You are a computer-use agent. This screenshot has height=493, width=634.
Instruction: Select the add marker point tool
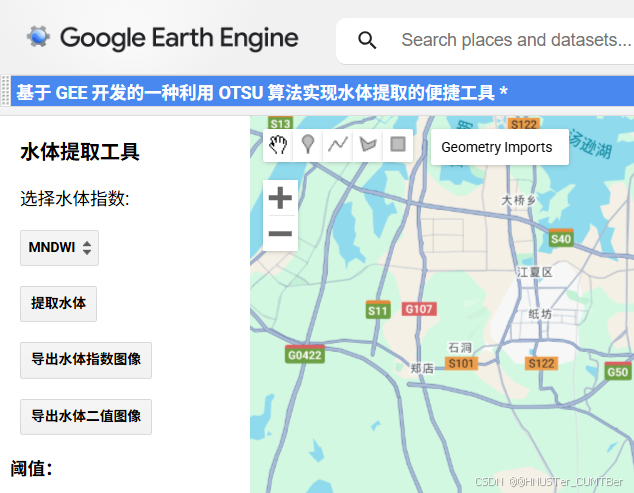coord(308,145)
